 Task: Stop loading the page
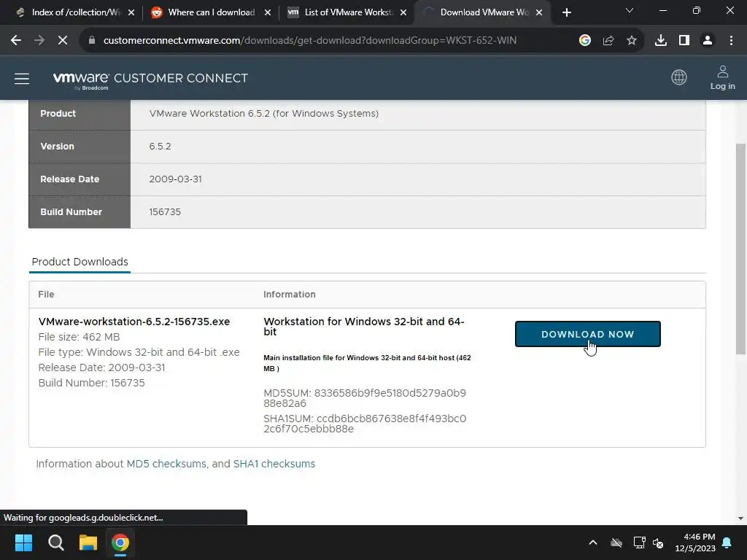pyautogui.click(x=63, y=41)
